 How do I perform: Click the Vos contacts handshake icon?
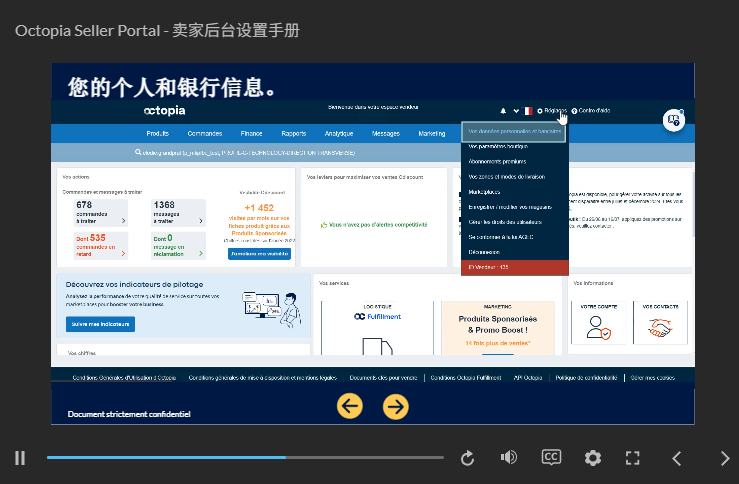click(660, 327)
